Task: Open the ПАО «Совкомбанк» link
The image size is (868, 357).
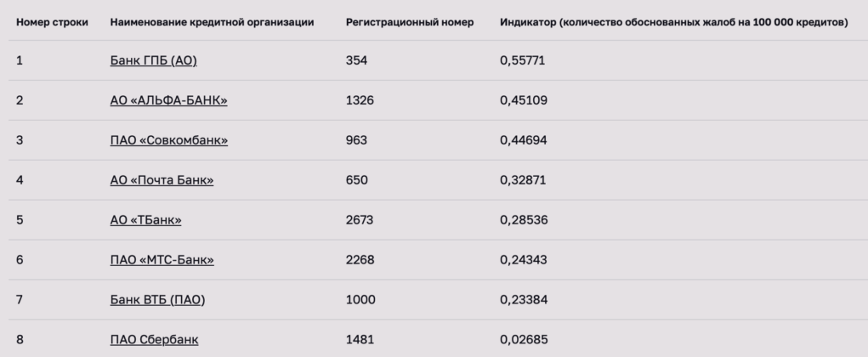Action: 169,140
